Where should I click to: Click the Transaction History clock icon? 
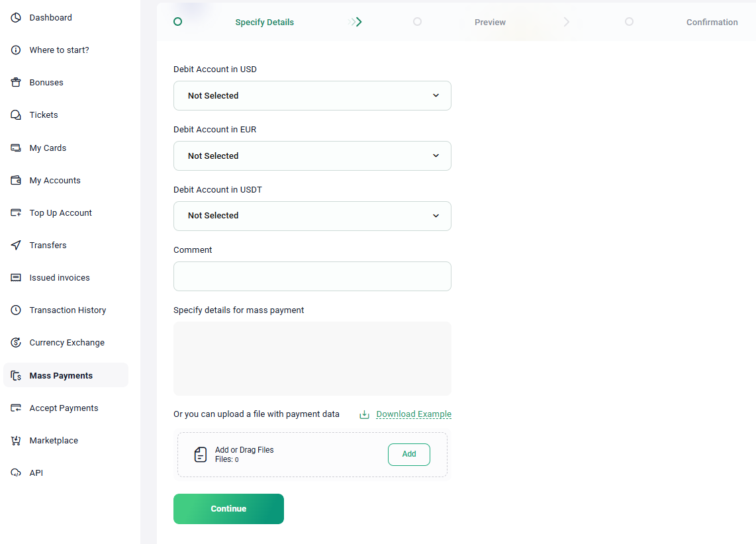tap(16, 310)
